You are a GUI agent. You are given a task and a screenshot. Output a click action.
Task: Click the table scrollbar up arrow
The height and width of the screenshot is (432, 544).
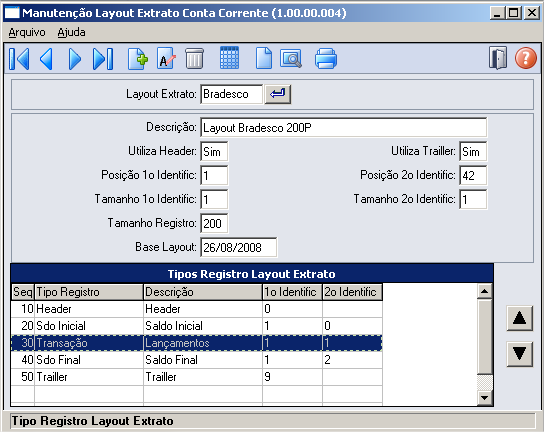pos(485,291)
